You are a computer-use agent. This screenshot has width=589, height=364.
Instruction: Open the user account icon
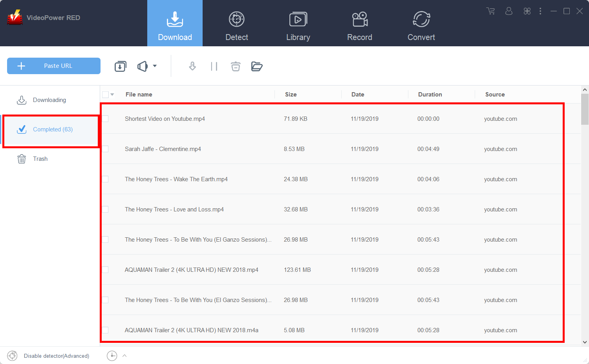click(509, 11)
